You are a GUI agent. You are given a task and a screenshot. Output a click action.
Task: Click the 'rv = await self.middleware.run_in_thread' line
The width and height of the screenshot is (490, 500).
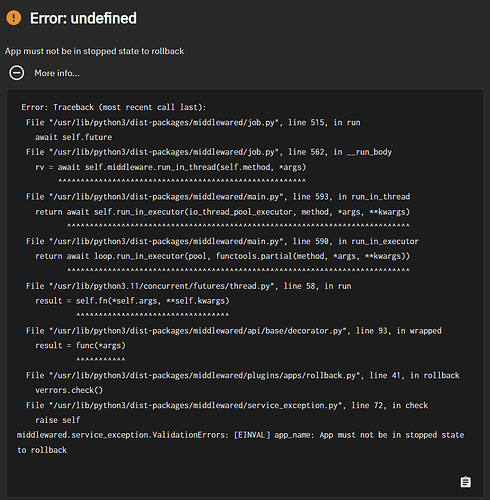(x=170, y=167)
